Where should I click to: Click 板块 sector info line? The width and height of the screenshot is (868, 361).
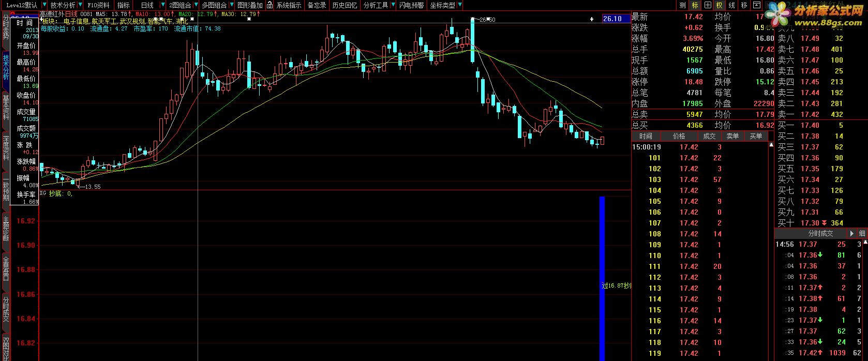pos(115,22)
